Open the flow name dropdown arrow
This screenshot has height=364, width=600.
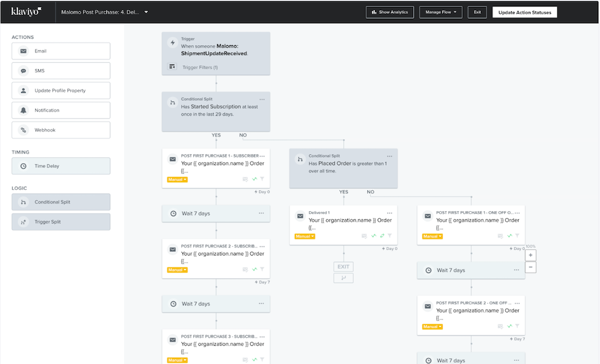pos(146,13)
